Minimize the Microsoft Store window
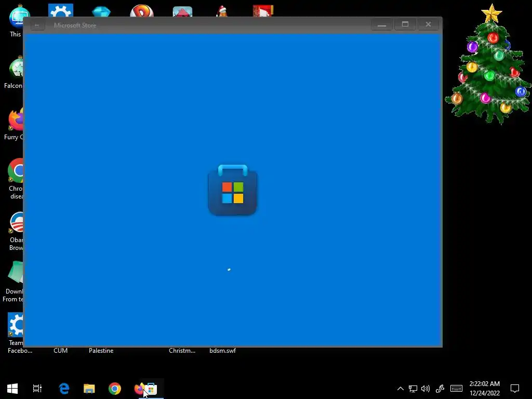Viewport: 532px width, 399px height. 382,24
